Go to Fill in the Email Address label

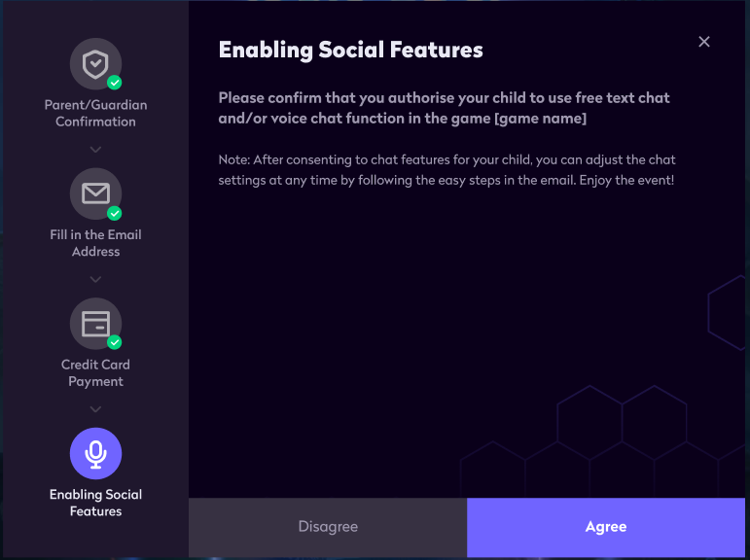(95, 243)
